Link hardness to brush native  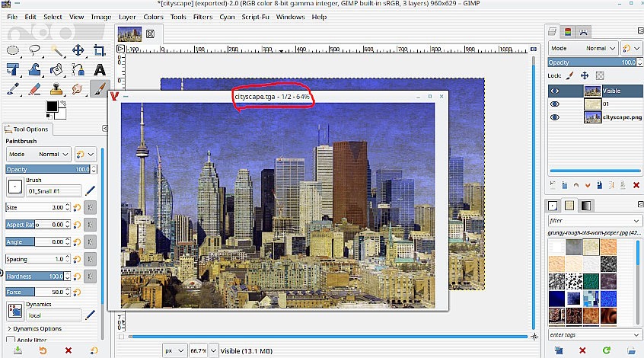click(x=90, y=276)
